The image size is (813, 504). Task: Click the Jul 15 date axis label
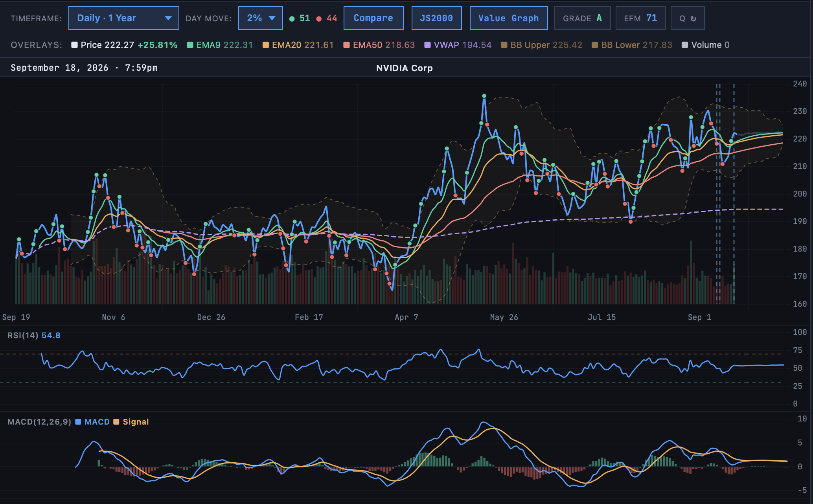click(x=601, y=317)
